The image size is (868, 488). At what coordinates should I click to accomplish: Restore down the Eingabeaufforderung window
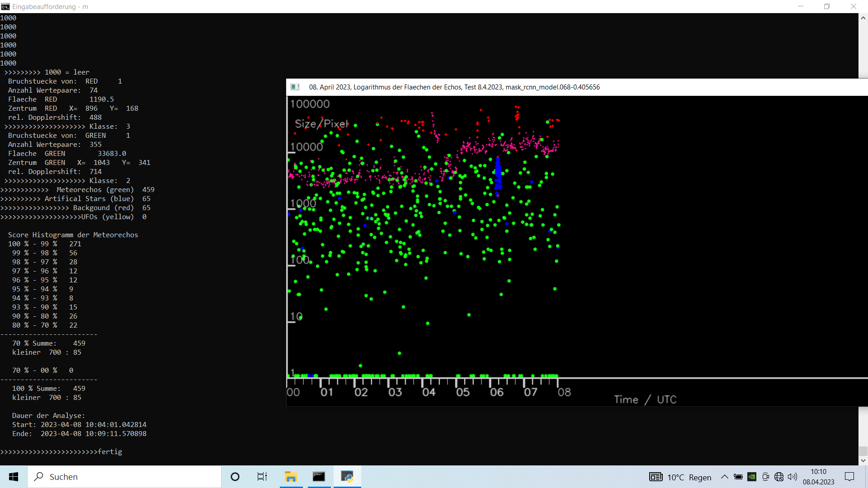point(827,6)
